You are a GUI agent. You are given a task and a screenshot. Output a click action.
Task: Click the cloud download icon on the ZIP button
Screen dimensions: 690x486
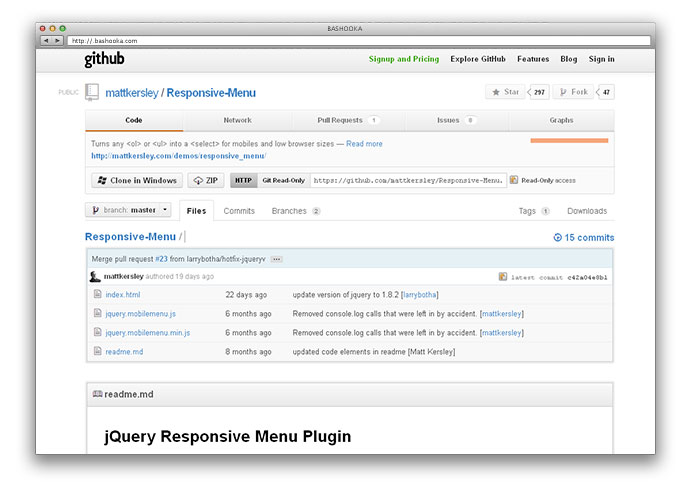pyautogui.click(x=198, y=180)
